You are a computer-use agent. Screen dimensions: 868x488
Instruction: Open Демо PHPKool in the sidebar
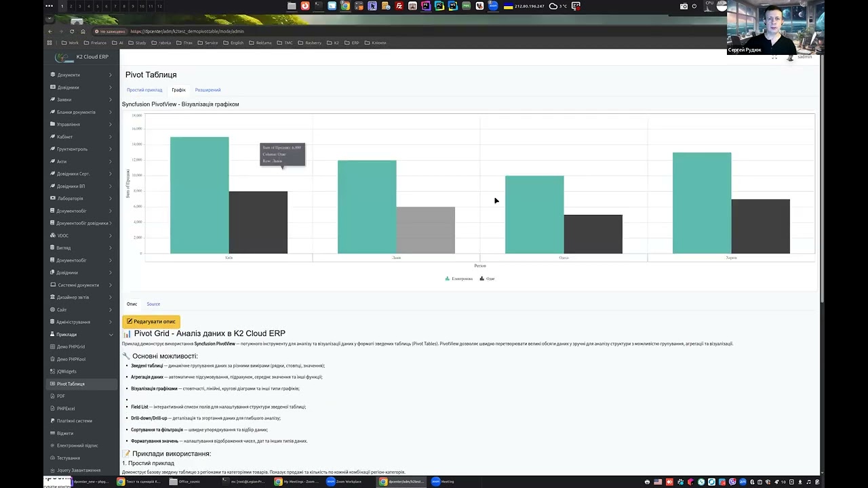coord(81,359)
